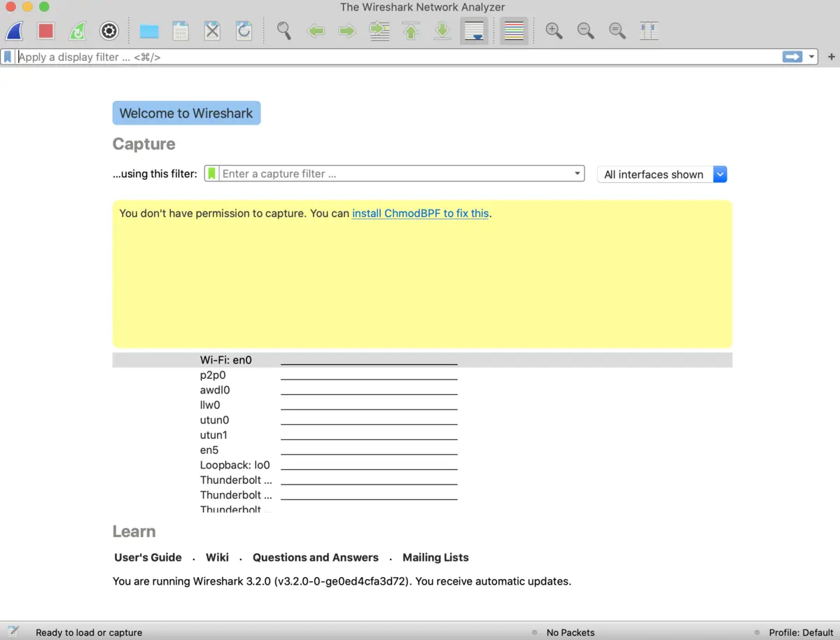840x640 pixels.
Task: Click Ready to load or capture status
Action: pyautogui.click(x=89, y=632)
